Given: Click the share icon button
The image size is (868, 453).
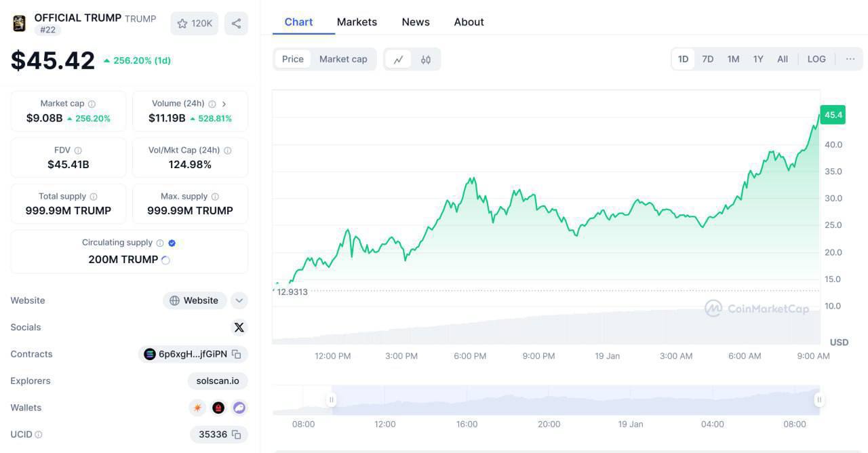Looking at the screenshot, I should 236,24.
